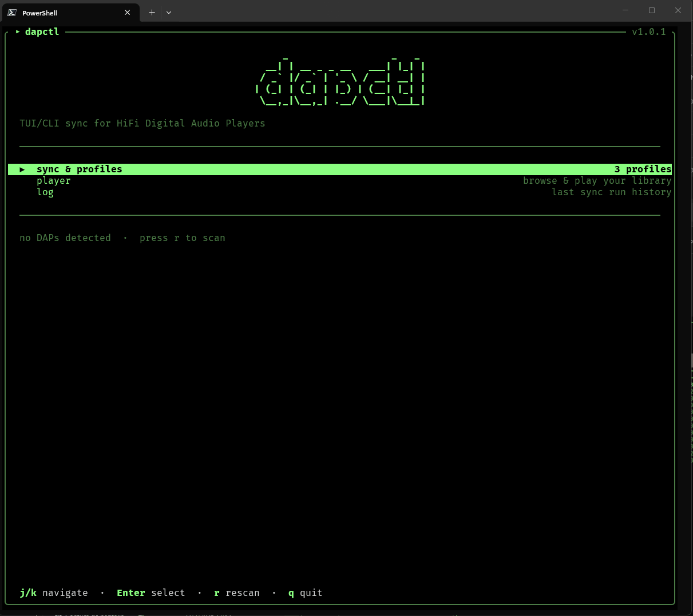
Task: Click the dapctl title in the frame header
Action: (x=42, y=32)
